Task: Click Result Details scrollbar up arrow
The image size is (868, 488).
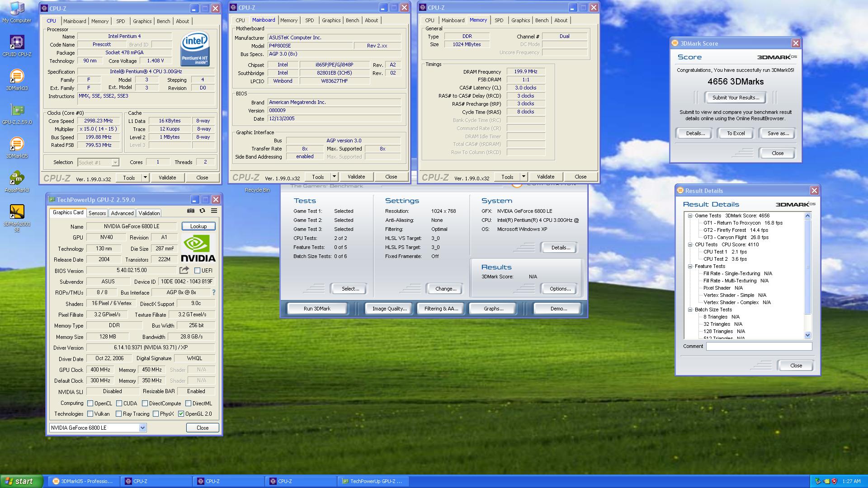Action: coord(808,216)
